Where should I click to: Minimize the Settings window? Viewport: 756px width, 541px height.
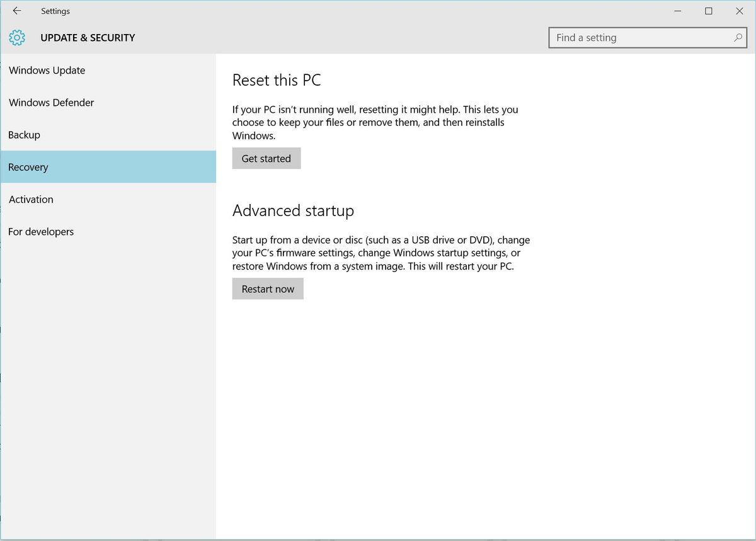tap(677, 11)
